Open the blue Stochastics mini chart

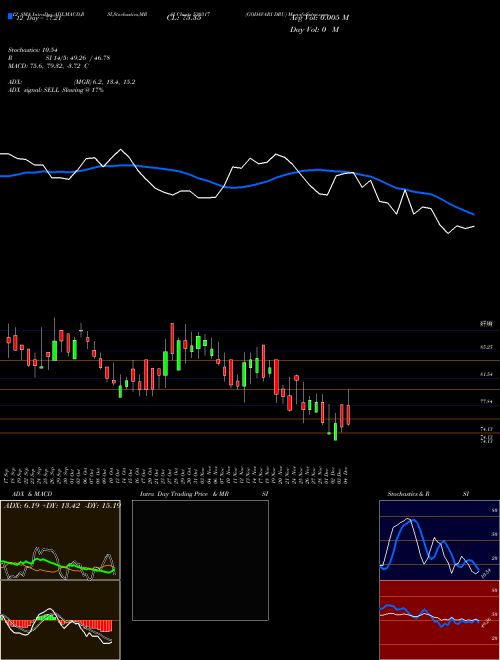(439, 540)
